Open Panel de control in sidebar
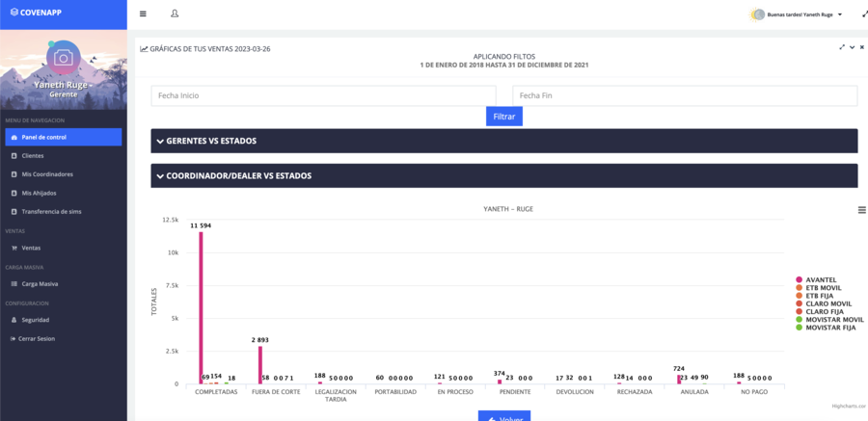The image size is (868, 421). 64,137
